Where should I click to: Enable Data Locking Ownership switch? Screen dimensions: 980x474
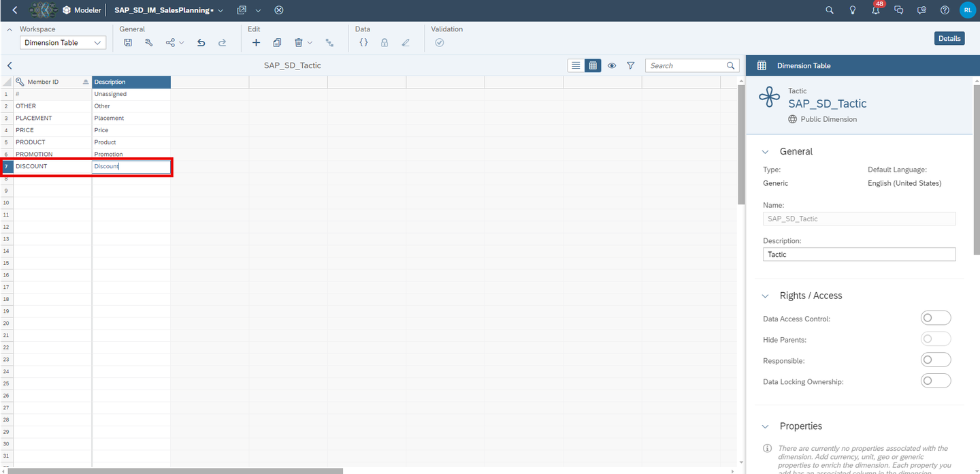pyautogui.click(x=936, y=381)
